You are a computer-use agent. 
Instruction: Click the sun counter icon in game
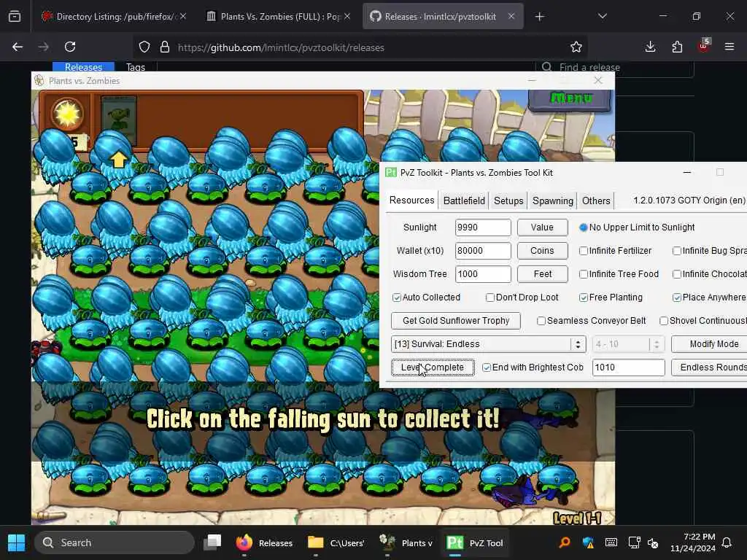tap(67, 113)
